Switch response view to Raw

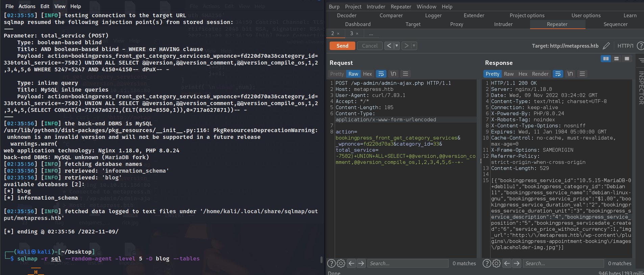click(509, 74)
